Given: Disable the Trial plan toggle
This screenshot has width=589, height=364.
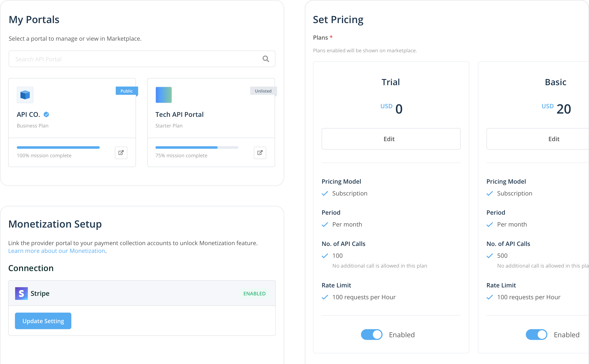Looking at the screenshot, I should pos(371,334).
